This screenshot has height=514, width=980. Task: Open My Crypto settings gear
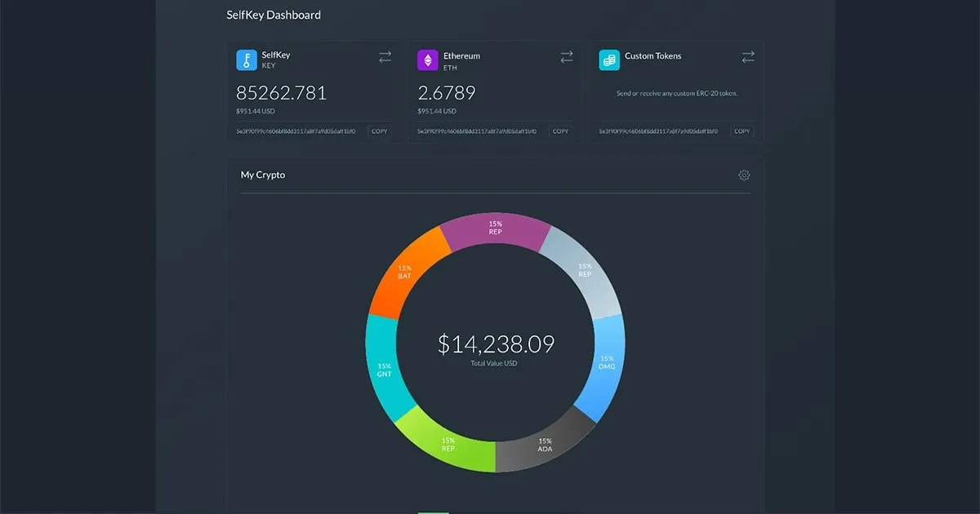click(744, 175)
